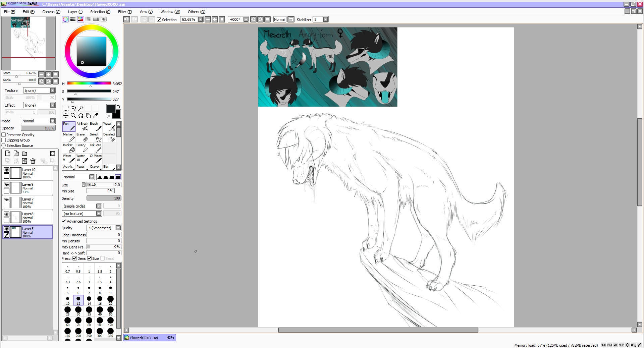Toggle the RGB slider panel
The height and width of the screenshot is (348, 644).
click(73, 19)
